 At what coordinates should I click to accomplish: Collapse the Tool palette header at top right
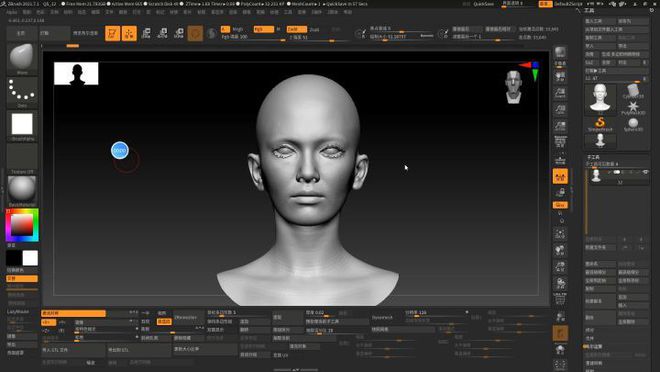tap(589, 11)
